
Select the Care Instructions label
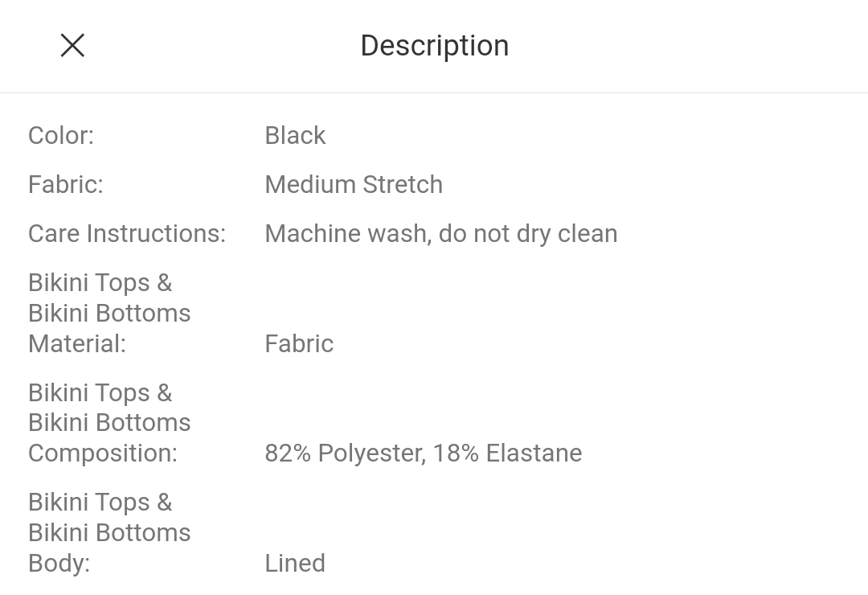tap(127, 234)
